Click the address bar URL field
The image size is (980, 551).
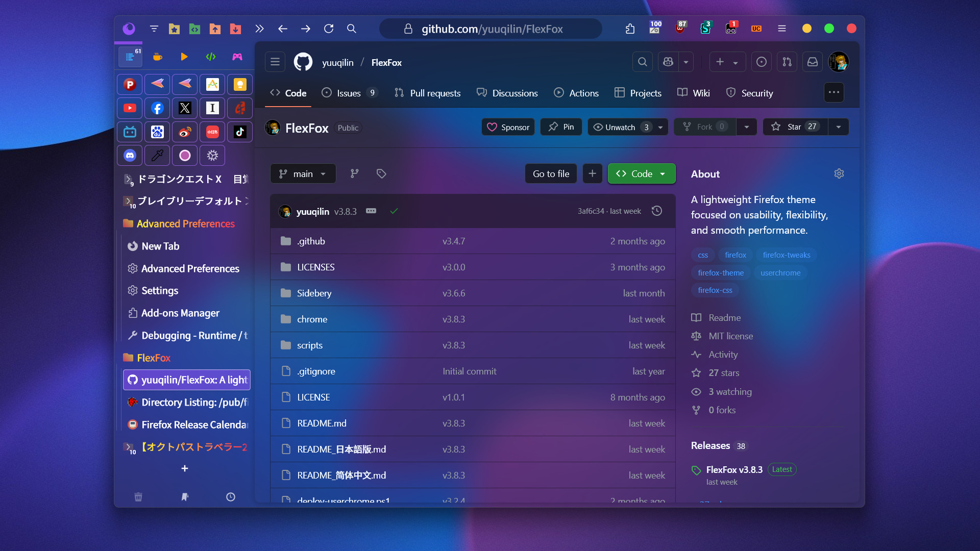point(491,29)
